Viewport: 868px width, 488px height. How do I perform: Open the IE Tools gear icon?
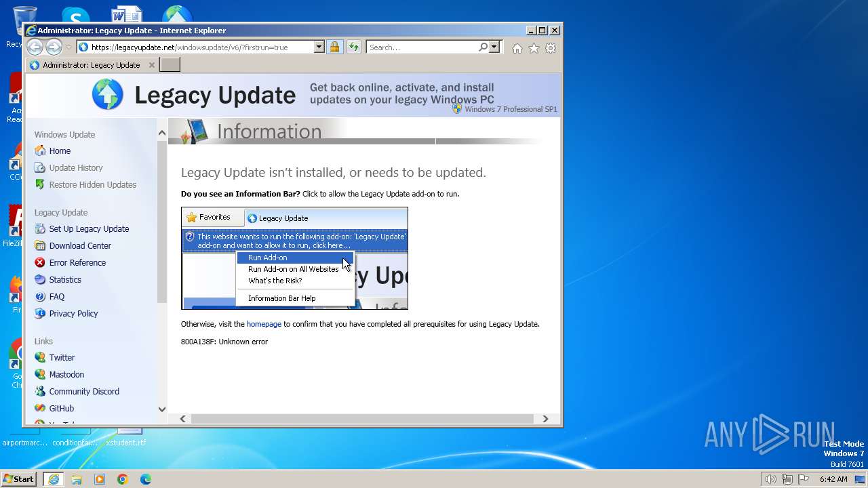click(x=551, y=48)
